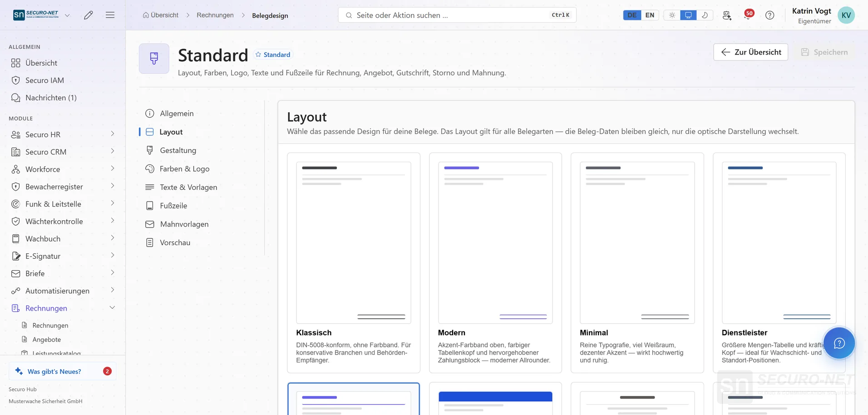Image resolution: width=868 pixels, height=415 pixels.
Task: Select the Dienstleister layout card
Action: click(x=779, y=263)
